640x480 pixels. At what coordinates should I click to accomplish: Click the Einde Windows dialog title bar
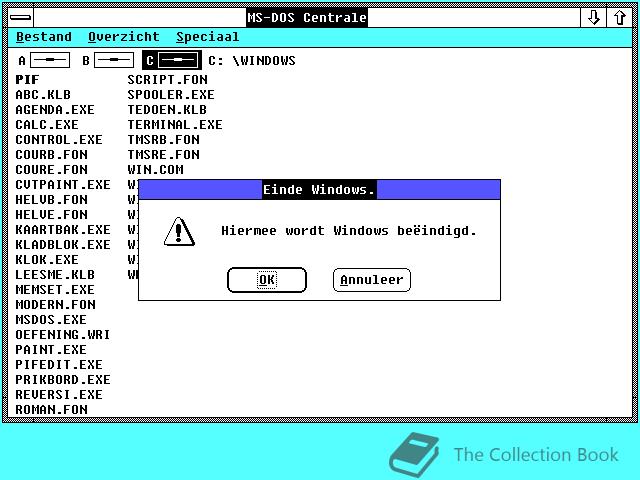[x=319, y=189]
